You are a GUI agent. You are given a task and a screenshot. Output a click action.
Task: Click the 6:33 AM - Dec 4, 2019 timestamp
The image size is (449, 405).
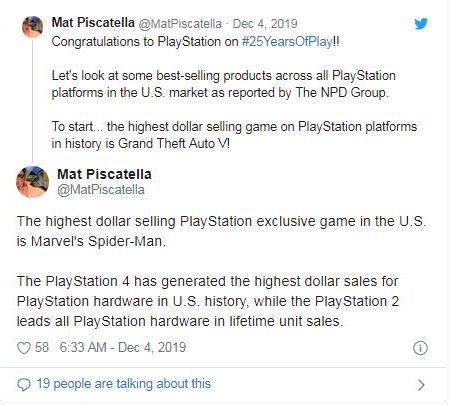coord(123,347)
